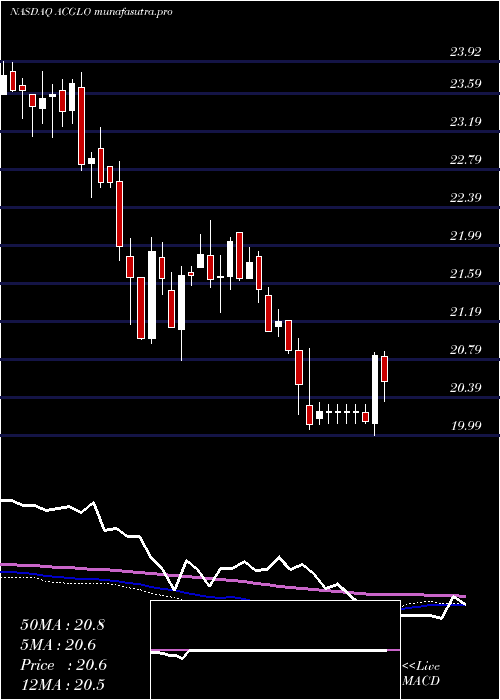The width and height of the screenshot is (500, 700).
Task: Click the 5MA : 20.6 readout
Action: (58, 645)
